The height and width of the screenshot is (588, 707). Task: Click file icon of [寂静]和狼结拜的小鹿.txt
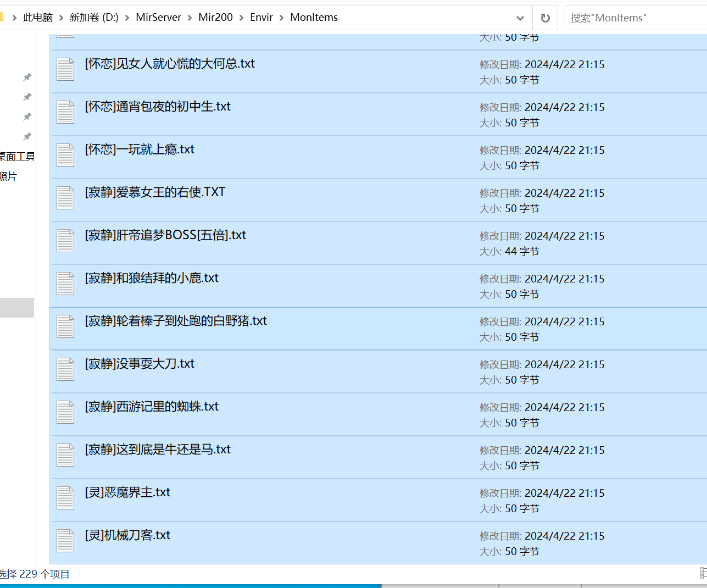coord(65,284)
